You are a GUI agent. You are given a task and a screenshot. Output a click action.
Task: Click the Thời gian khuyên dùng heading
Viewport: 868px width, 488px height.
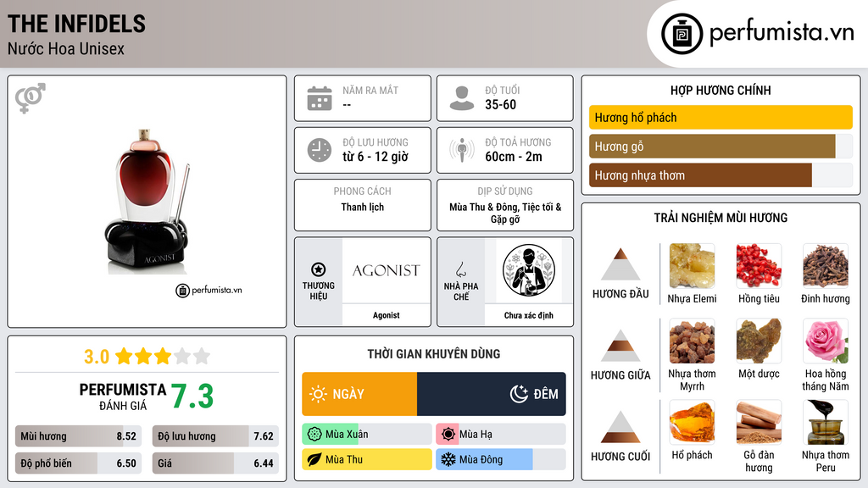(x=434, y=354)
